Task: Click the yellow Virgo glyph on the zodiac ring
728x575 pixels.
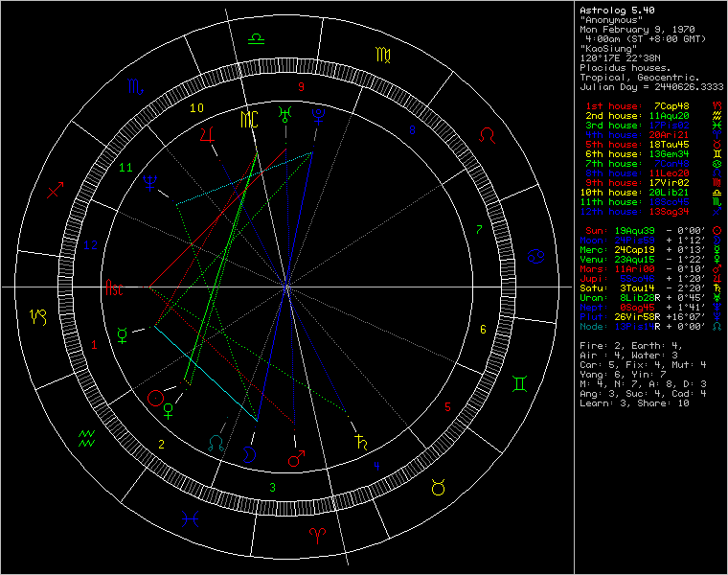Action: (x=383, y=56)
